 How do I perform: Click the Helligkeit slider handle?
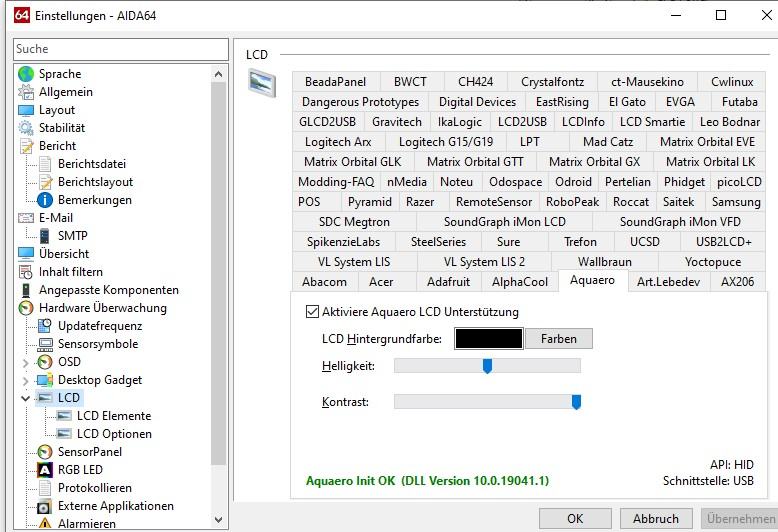pyautogui.click(x=487, y=366)
